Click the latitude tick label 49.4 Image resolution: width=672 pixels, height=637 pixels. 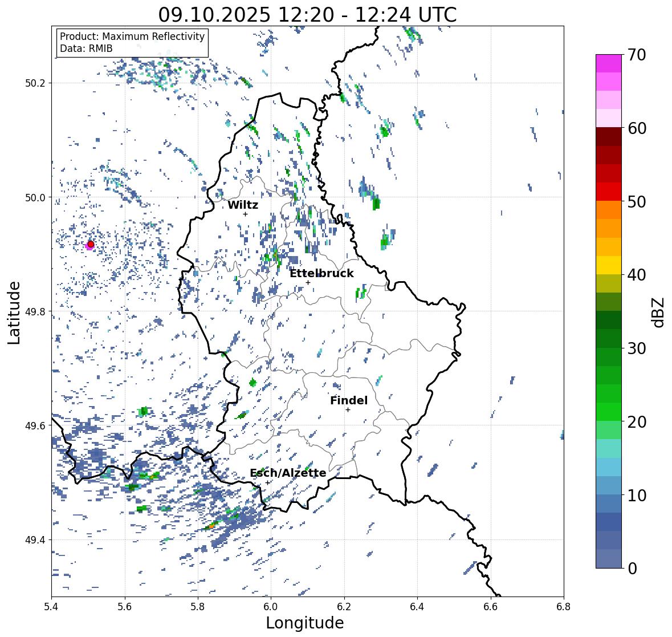(x=35, y=539)
